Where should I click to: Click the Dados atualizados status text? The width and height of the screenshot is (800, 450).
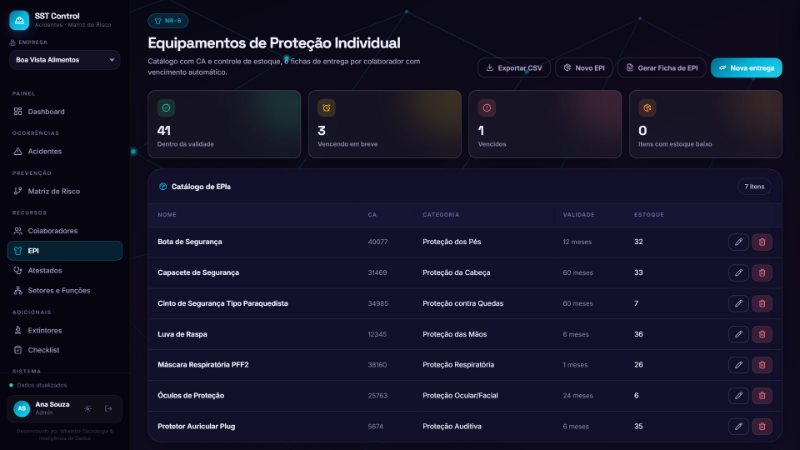(x=42, y=385)
